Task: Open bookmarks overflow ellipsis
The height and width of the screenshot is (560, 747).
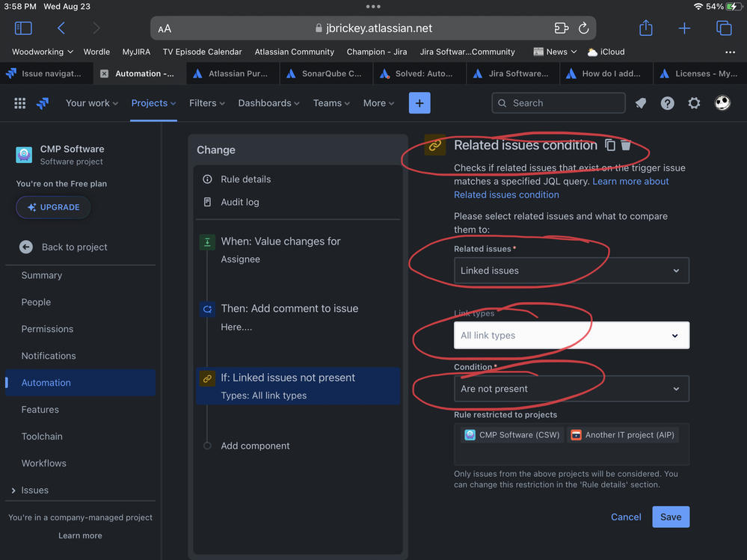Action: (x=730, y=52)
